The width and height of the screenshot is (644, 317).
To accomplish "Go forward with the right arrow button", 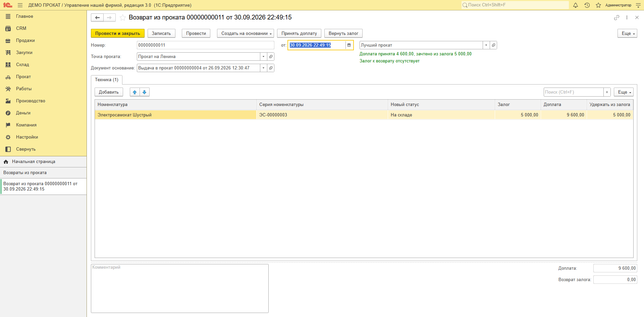I will click(109, 17).
